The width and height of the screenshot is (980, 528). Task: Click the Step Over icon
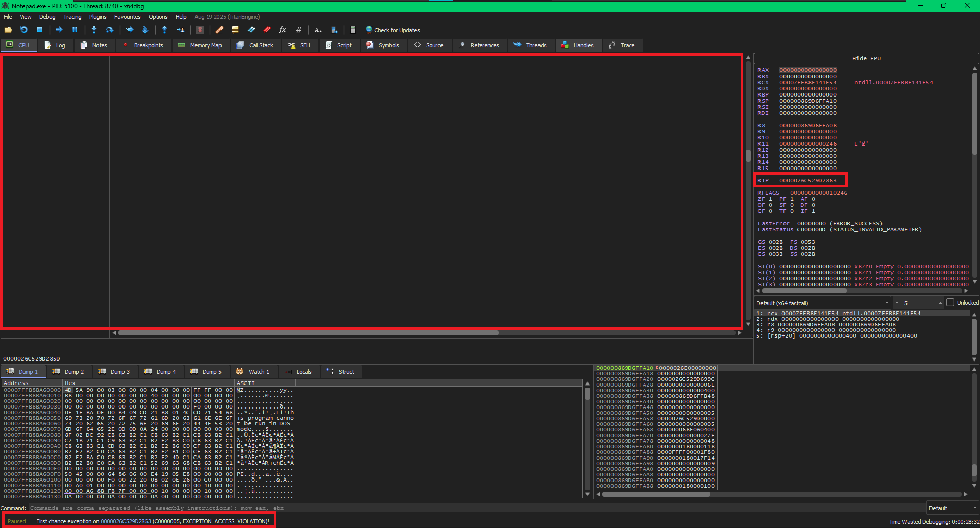109,30
